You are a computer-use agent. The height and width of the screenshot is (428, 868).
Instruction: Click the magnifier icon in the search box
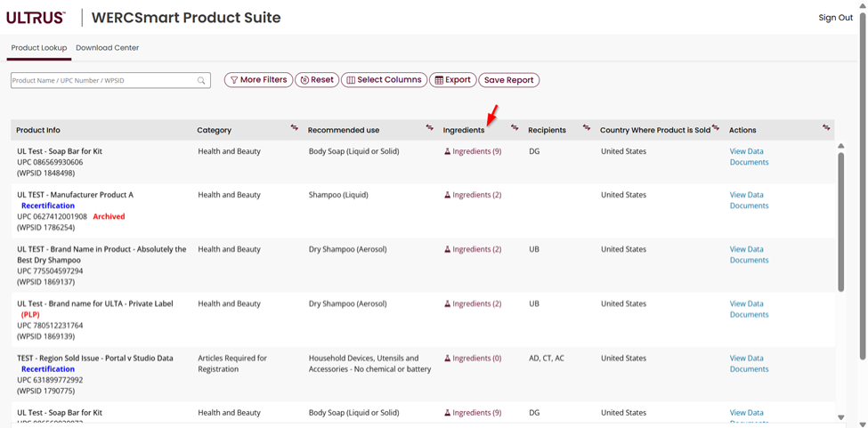click(x=201, y=80)
